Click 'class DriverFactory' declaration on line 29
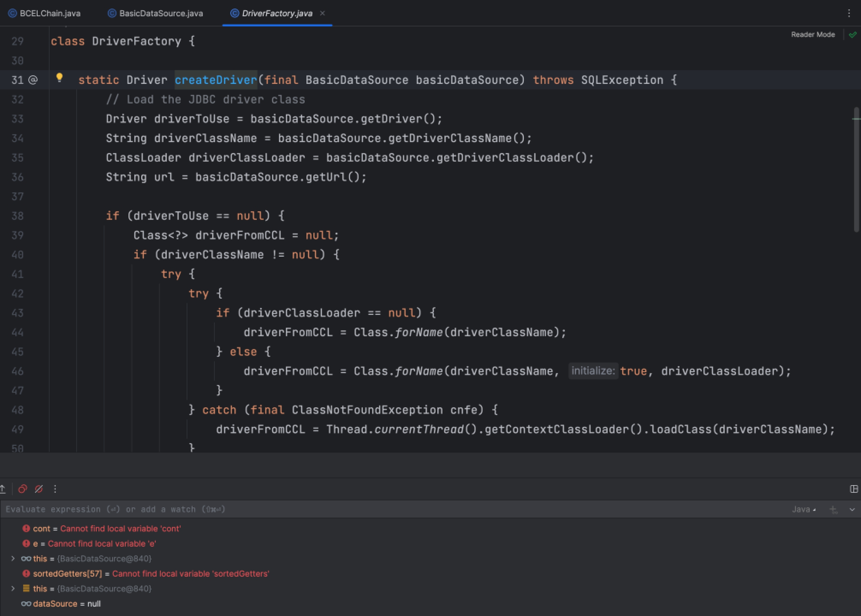The height and width of the screenshot is (616, 861). [116, 41]
